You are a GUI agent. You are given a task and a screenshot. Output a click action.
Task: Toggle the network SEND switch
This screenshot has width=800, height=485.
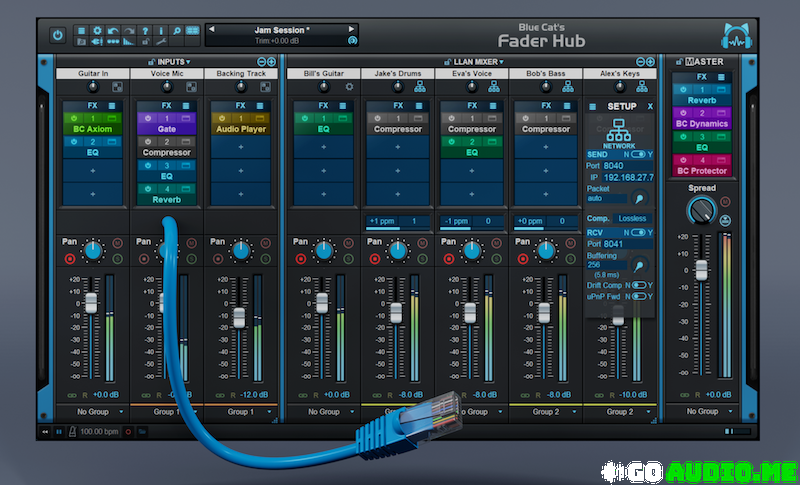tap(640, 154)
